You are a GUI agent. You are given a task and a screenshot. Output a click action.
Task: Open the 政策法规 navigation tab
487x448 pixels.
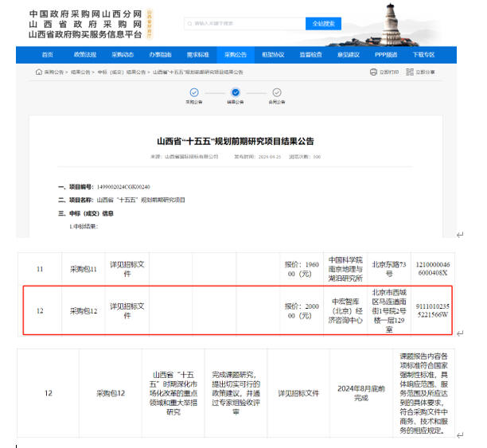coord(85,55)
